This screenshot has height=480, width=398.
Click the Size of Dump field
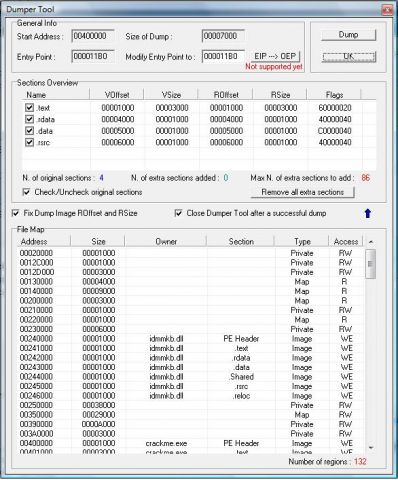[x=223, y=36]
